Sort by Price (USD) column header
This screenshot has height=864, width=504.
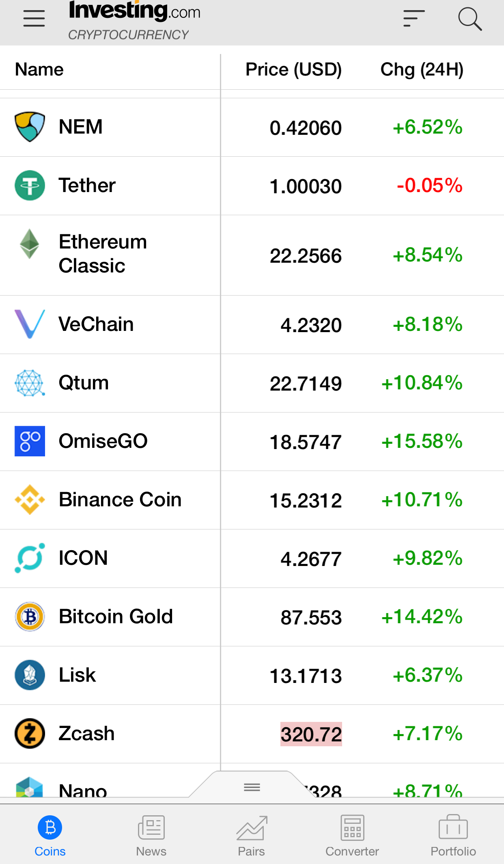pos(294,69)
